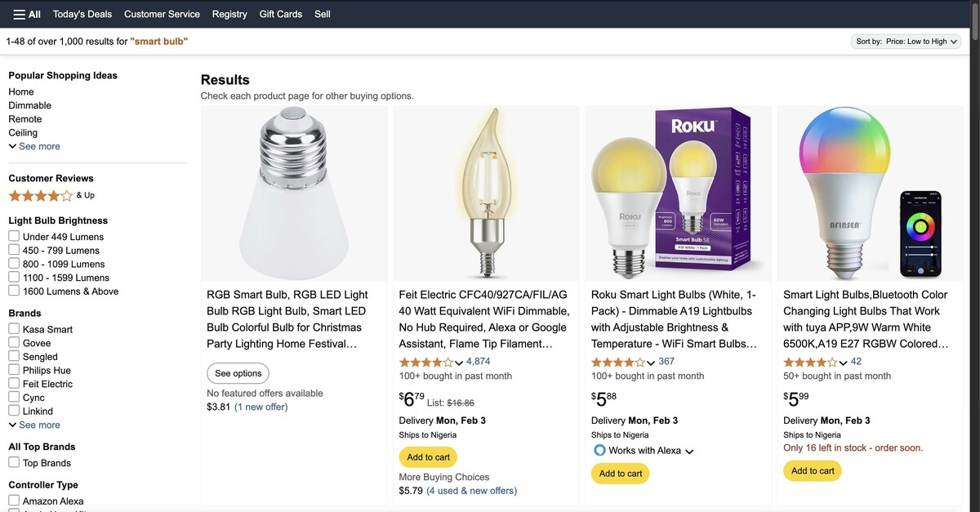Tick the Philips Hue brand checkbox
The image size is (980, 512).
14,370
